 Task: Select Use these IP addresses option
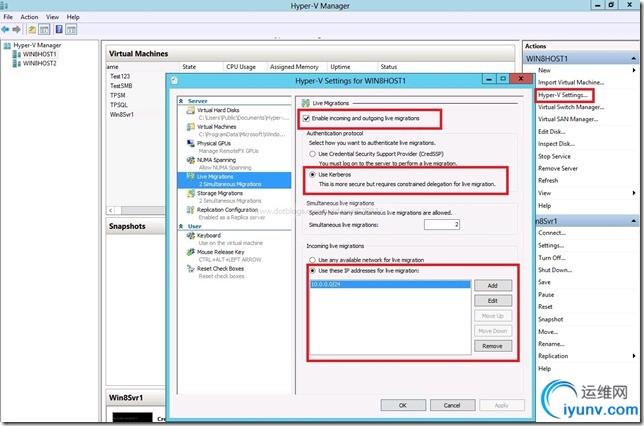pos(313,271)
